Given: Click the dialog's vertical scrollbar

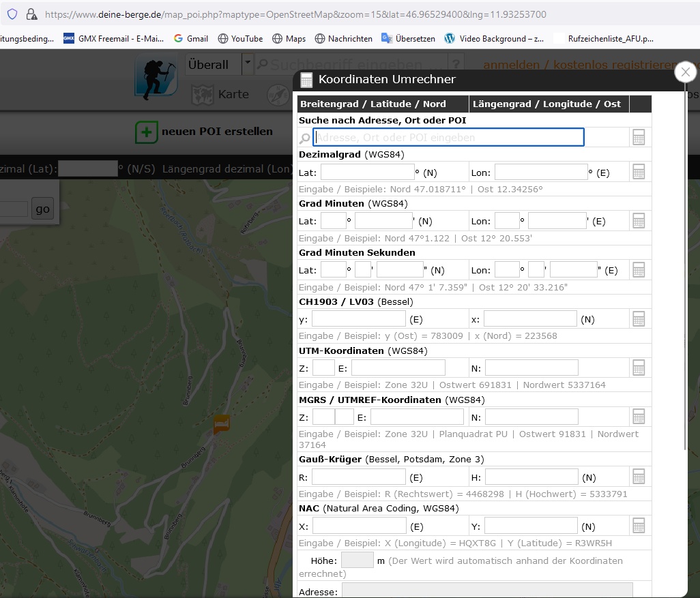Looking at the screenshot, I should (684, 273).
